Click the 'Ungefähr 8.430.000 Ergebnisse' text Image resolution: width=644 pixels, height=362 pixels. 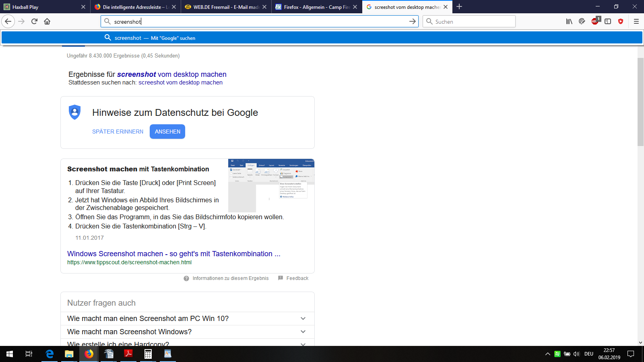[123, 56]
